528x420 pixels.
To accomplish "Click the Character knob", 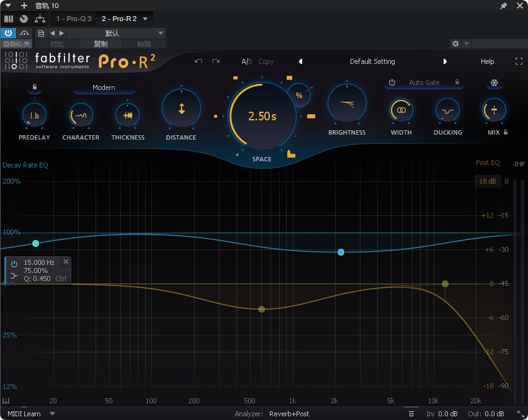I will 81,115.
